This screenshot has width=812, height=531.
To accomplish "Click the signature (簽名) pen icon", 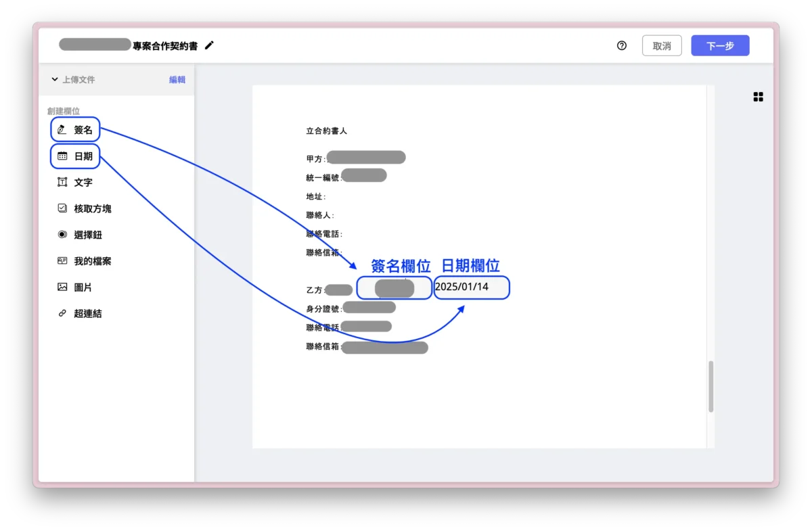I will pyautogui.click(x=62, y=129).
